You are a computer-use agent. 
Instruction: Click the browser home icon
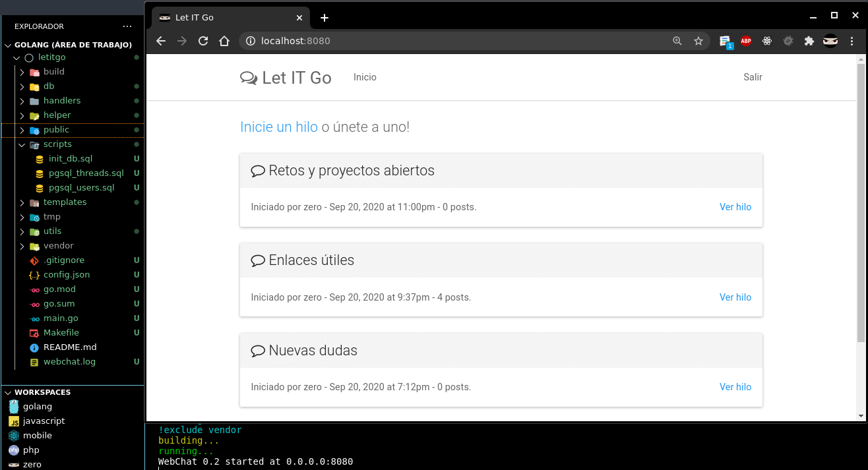[224, 41]
